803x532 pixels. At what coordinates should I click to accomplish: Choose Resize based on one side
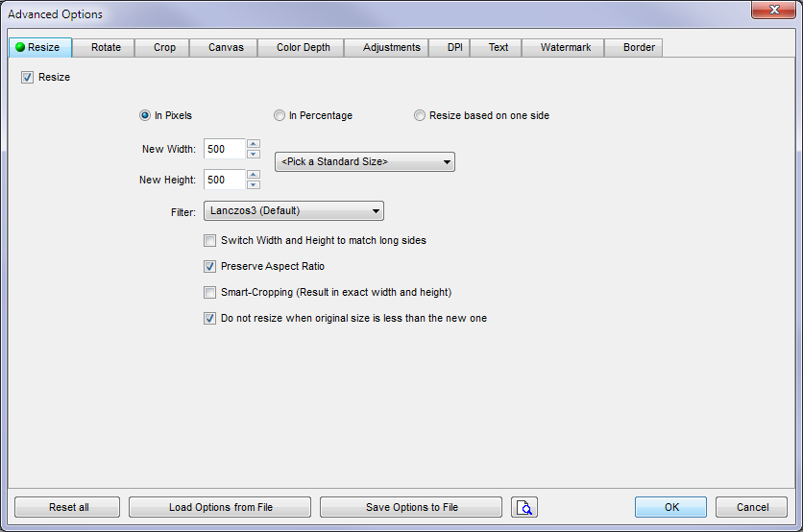(x=420, y=116)
